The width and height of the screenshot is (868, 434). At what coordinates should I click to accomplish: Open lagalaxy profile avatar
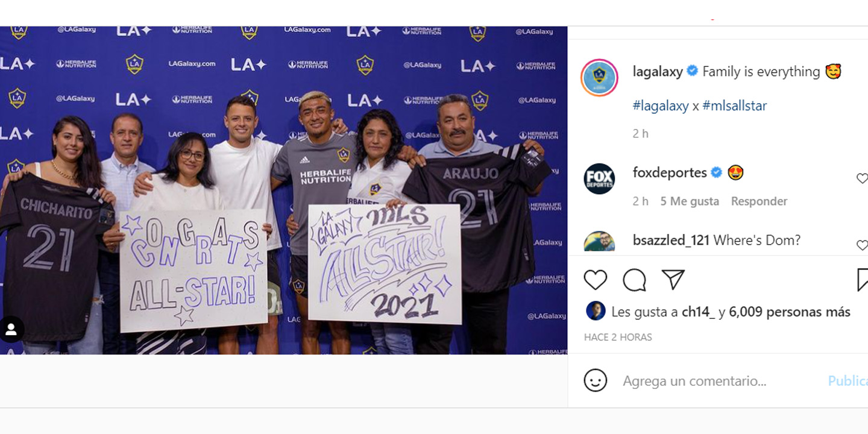click(x=599, y=78)
